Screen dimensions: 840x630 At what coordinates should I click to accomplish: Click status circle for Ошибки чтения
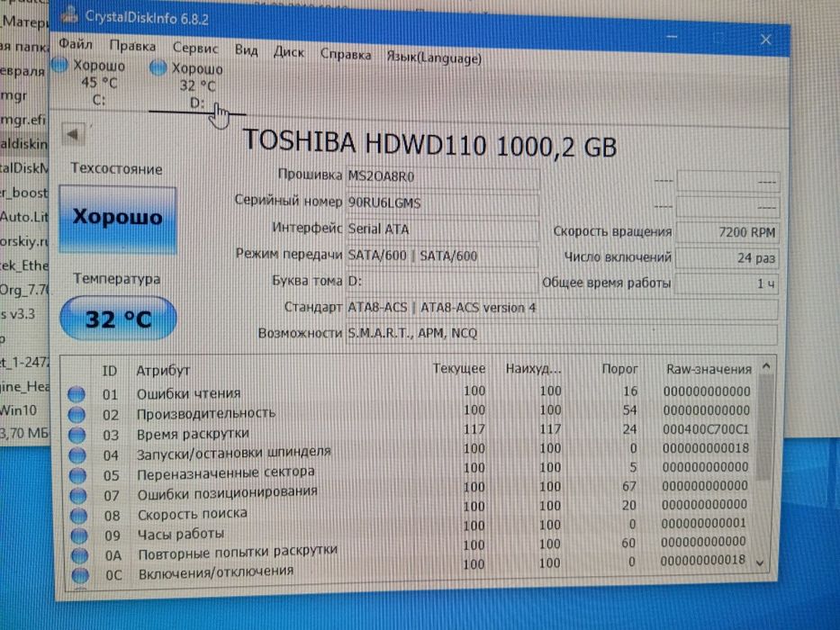(76, 395)
